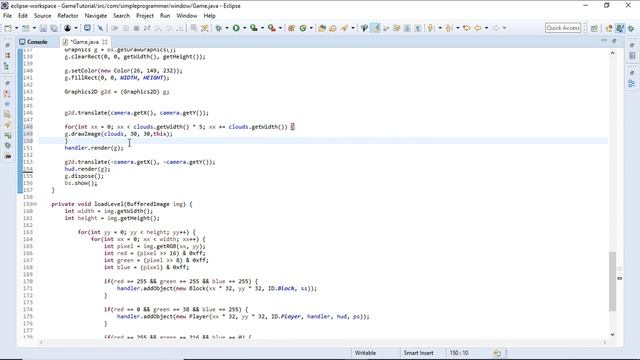Click the Back navigation arrow icon

(478, 28)
